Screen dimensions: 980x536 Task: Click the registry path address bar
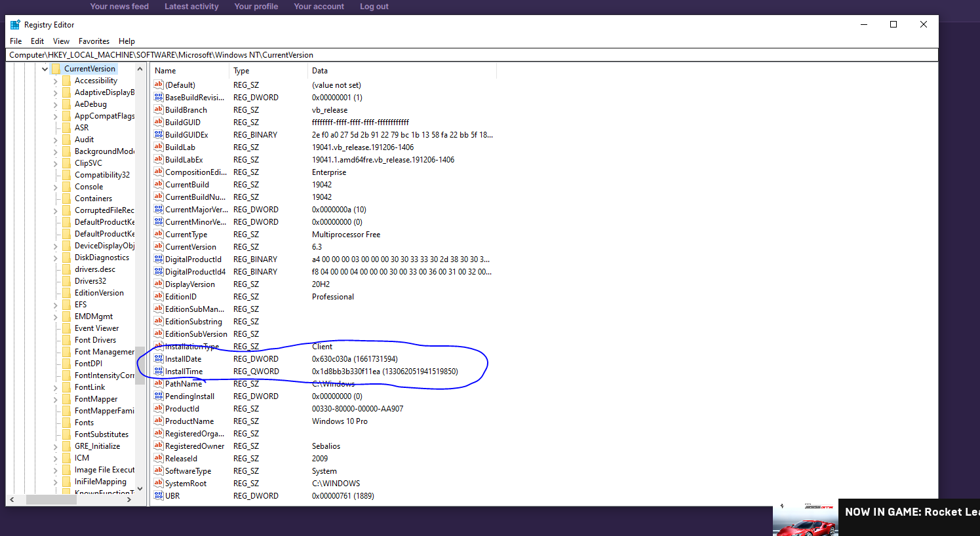(x=472, y=55)
